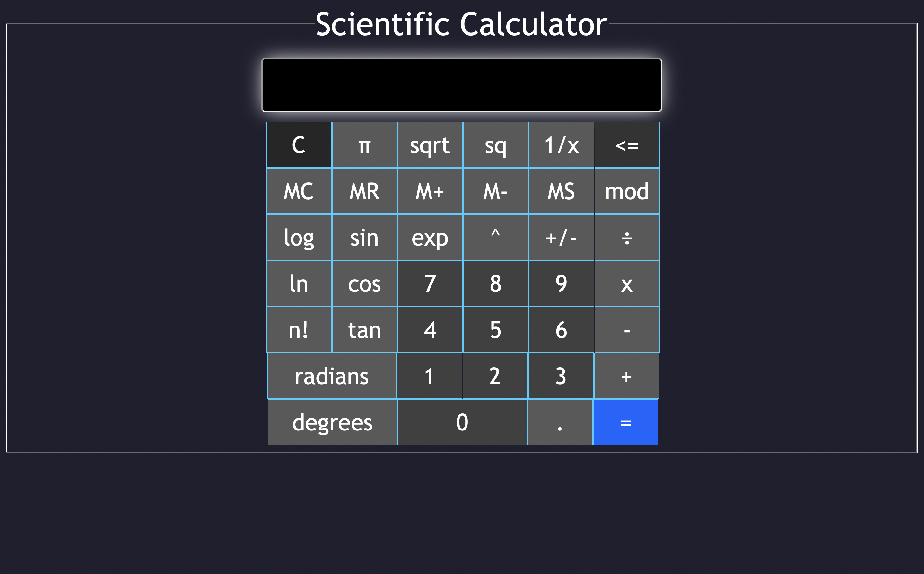The height and width of the screenshot is (574, 924).
Task: Clear the display with C
Action: (x=298, y=145)
